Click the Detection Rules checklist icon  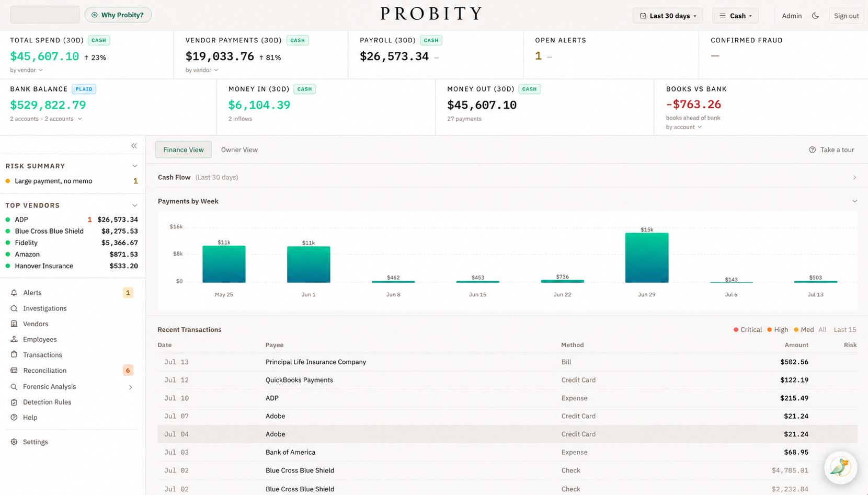[x=14, y=402]
